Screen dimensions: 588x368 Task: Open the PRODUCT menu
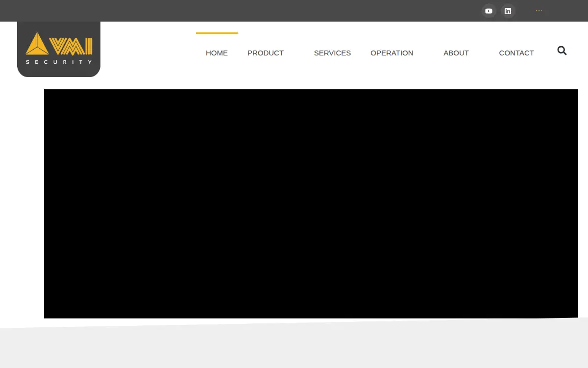click(x=266, y=53)
